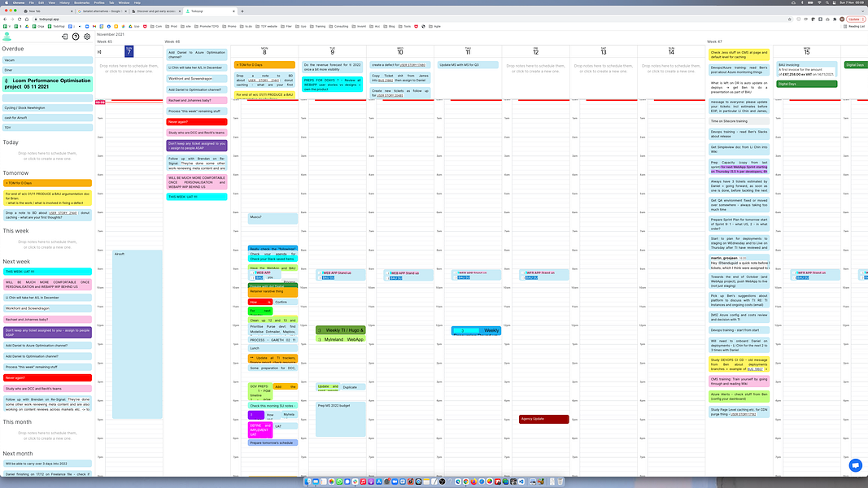Viewport: 868px width, 488px height.
Task: Open the Consulting bookmarks folder
Action: pyautogui.click(x=338, y=26)
